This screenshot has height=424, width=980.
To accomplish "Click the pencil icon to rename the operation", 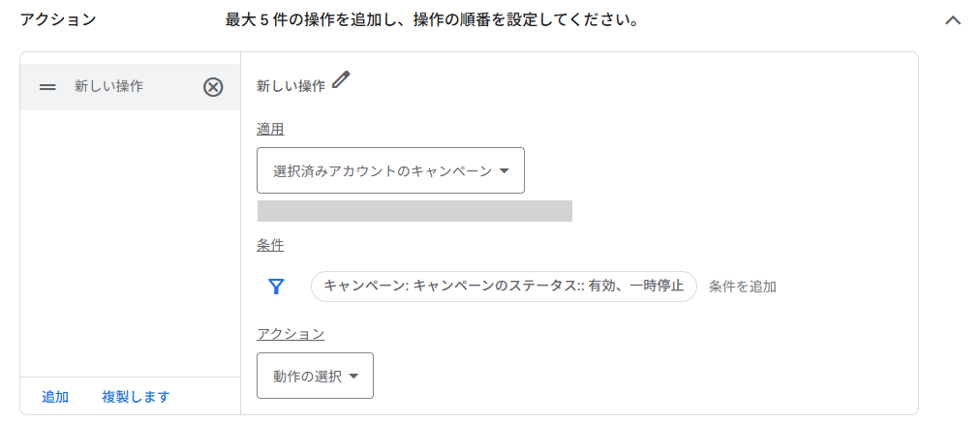I will click(x=340, y=81).
